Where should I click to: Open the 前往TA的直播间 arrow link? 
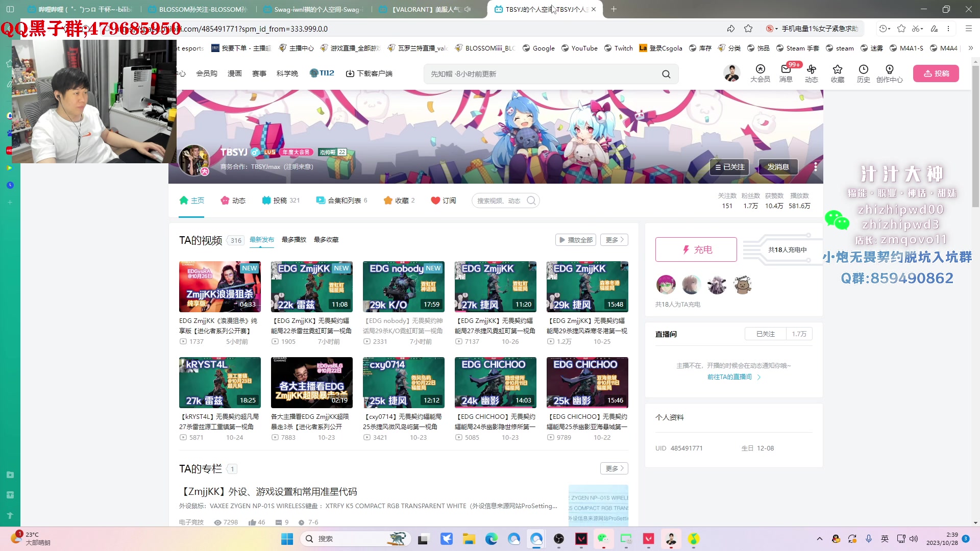pos(734,377)
